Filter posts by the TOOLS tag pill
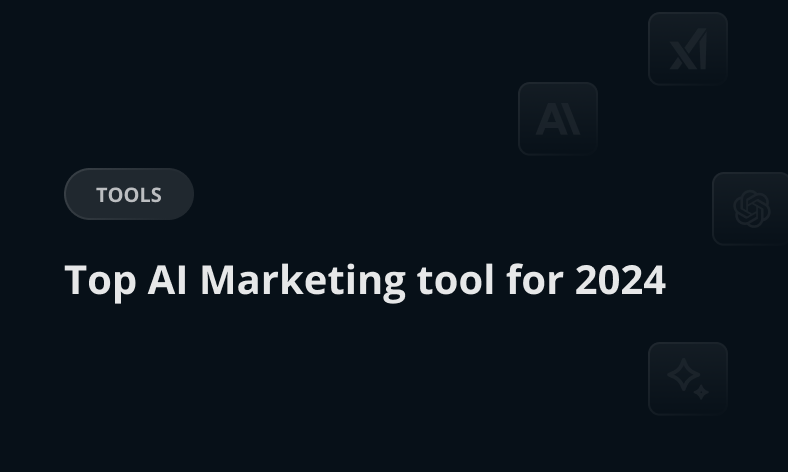The image size is (788, 472). click(x=129, y=194)
